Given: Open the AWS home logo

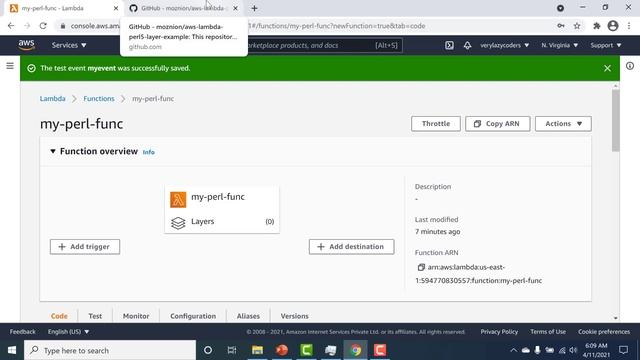Looking at the screenshot, I should (x=27, y=45).
